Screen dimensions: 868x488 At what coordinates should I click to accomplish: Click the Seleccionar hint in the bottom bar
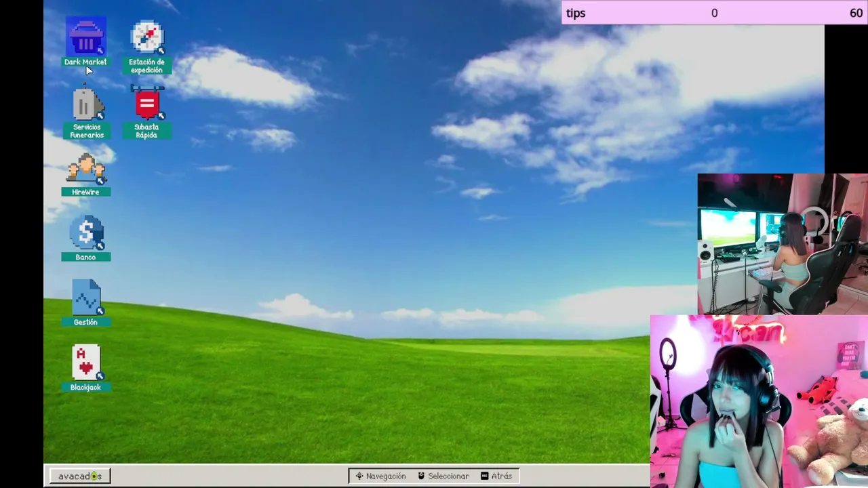tap(443, 476)
